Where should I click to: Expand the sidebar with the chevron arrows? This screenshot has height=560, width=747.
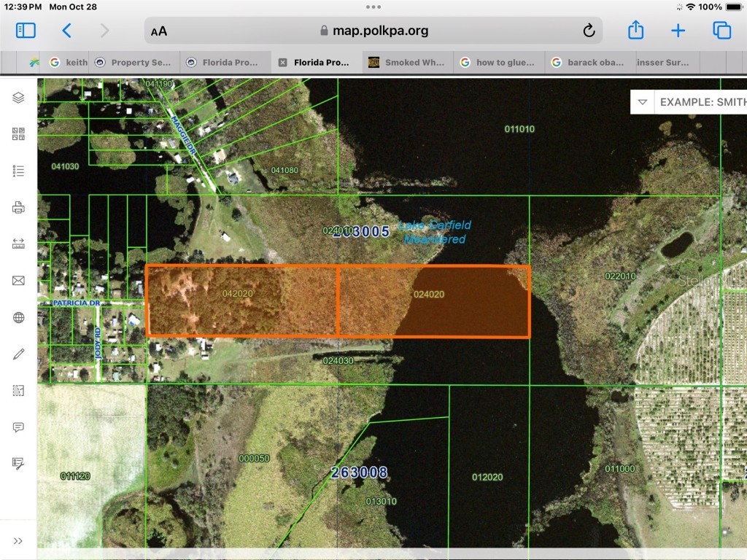tap(18, 540)
